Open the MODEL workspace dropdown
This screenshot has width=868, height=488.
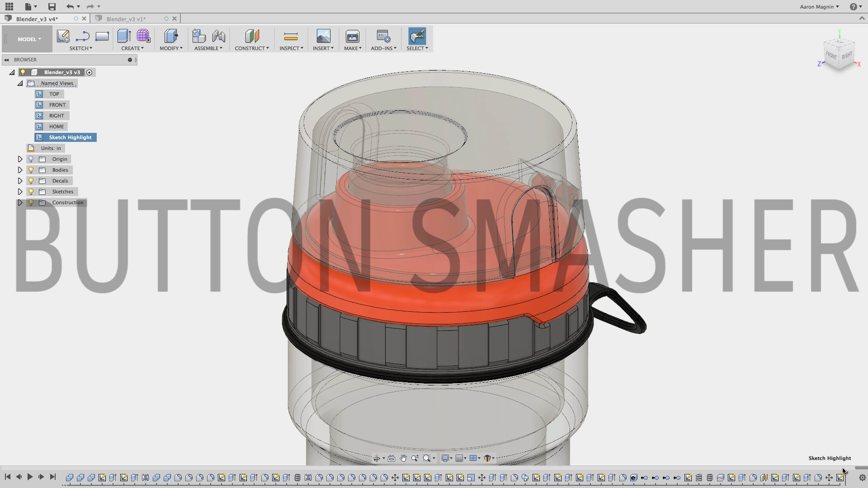point(29,39)
